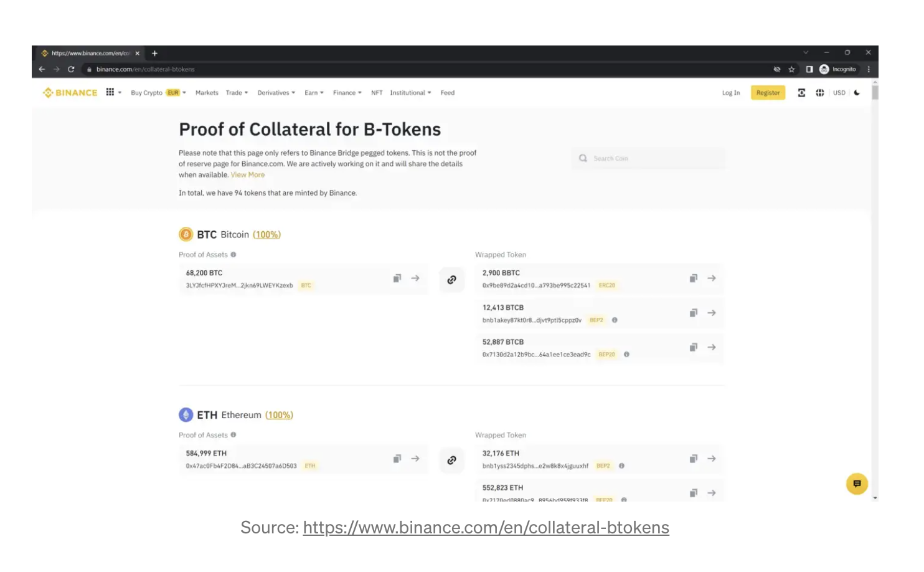Click the ERC20 tag on BBTC row

606,285
